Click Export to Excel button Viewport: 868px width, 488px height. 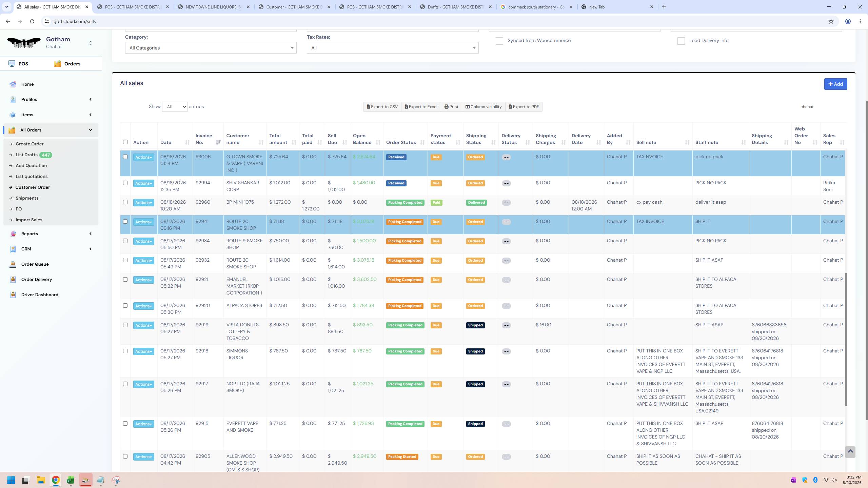(421, 107)
